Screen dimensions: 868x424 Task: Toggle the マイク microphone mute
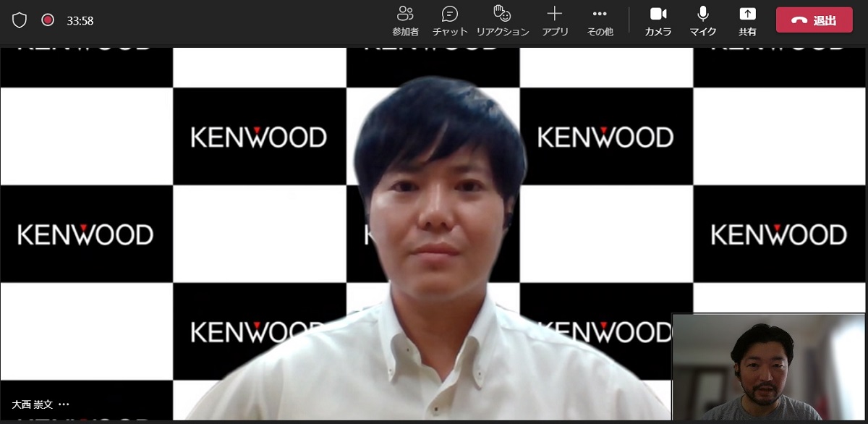coord(702,21)
